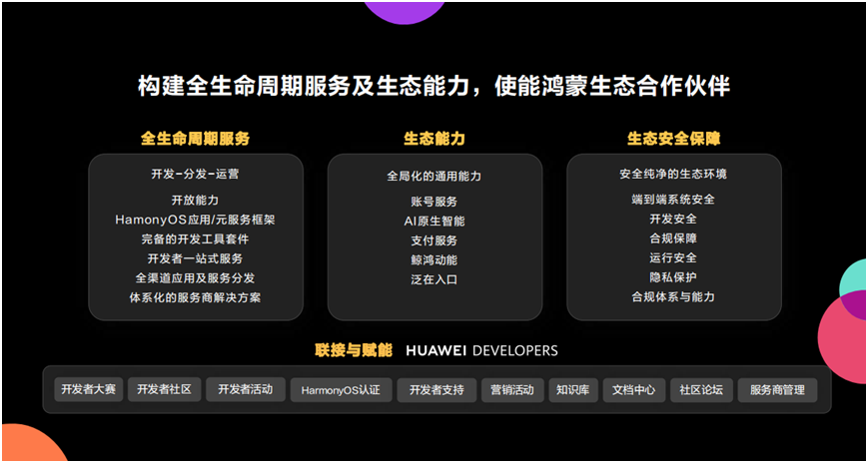Open the 开发者社区 button
This screenshot has height=463, width=868.
coord(164,389)
